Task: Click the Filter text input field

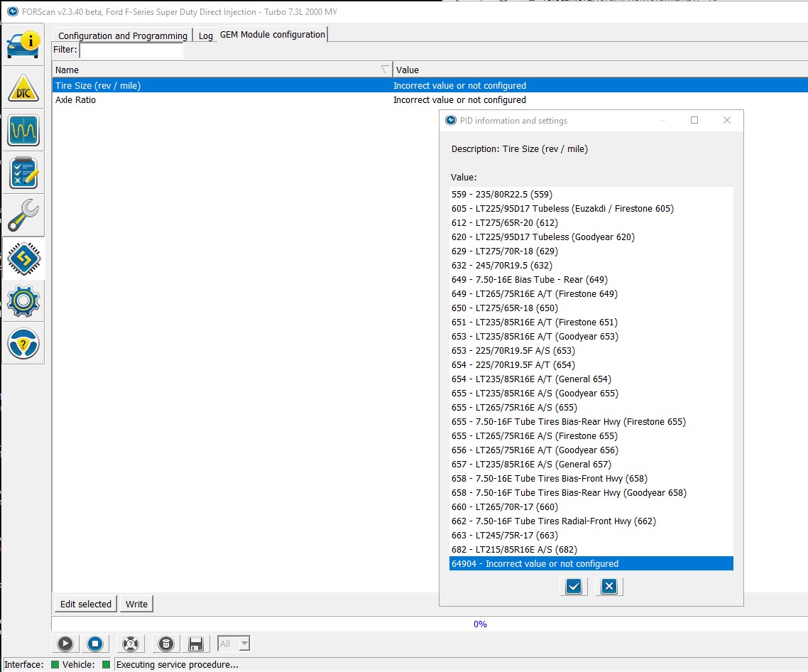Action: pos(131,50)
